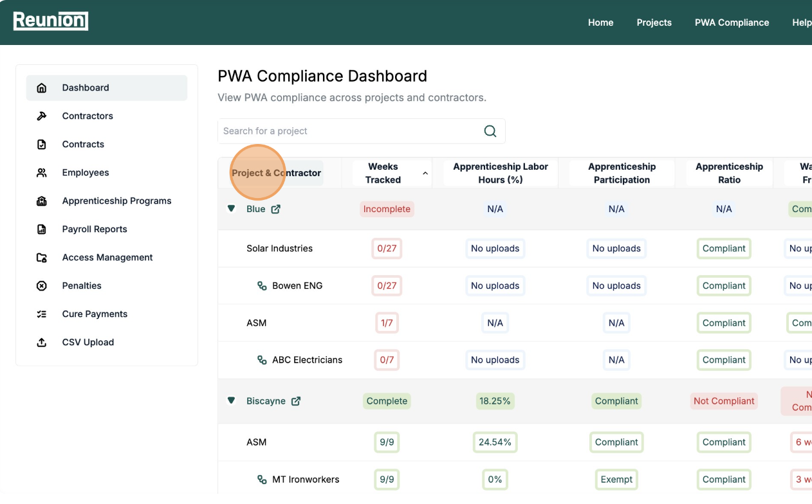Click the Contractors hammer icon in sidebar

pyautogui.click(x=42, y=116)
